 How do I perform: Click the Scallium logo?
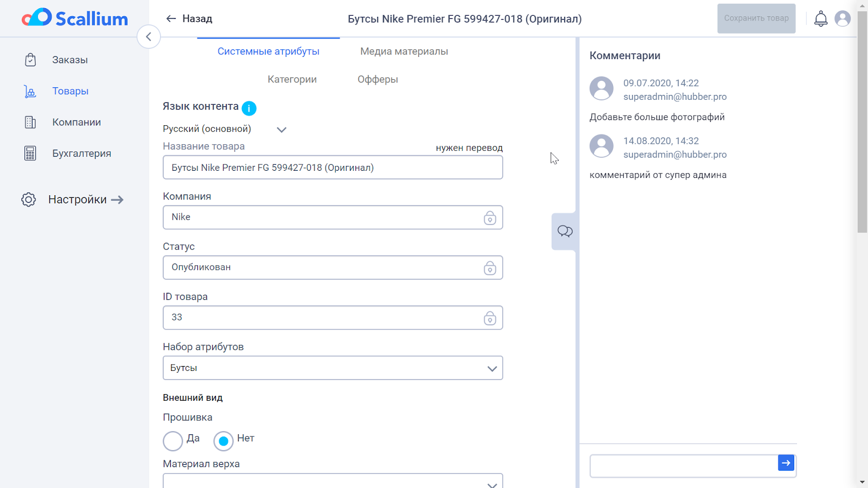[x=75, y=18]
